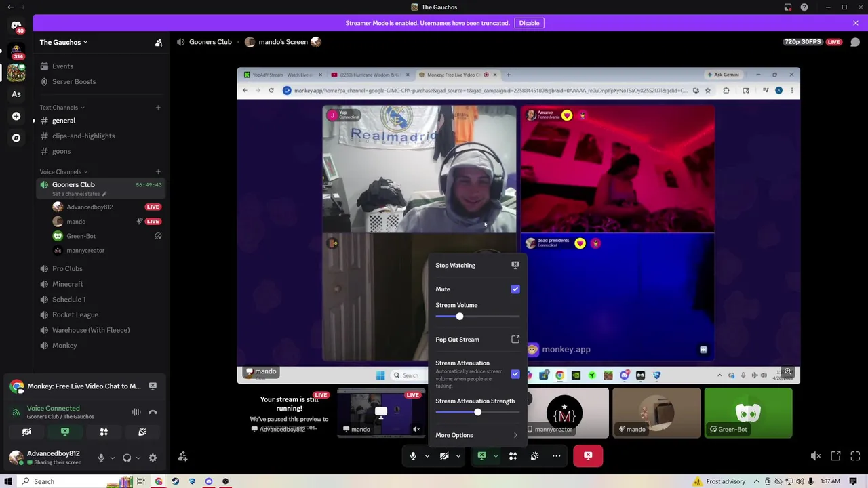
Task: Click the add friends icon at bottom of call
Action: click(182, 456)
